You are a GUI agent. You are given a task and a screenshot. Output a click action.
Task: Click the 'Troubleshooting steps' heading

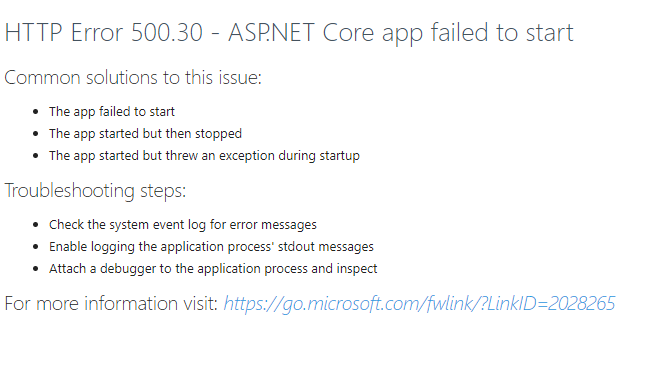(x=95, y=191)
